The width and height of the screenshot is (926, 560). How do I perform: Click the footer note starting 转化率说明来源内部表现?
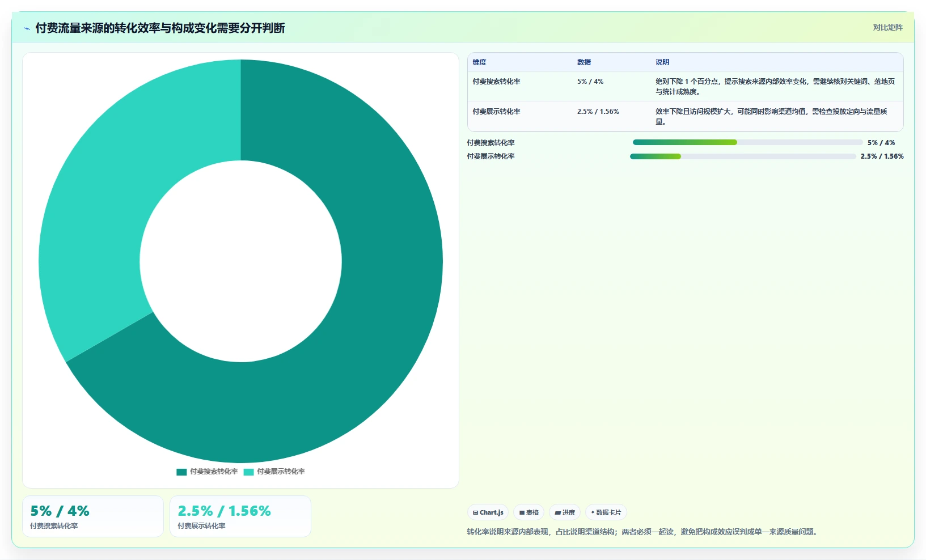click(x=644, y=532)
